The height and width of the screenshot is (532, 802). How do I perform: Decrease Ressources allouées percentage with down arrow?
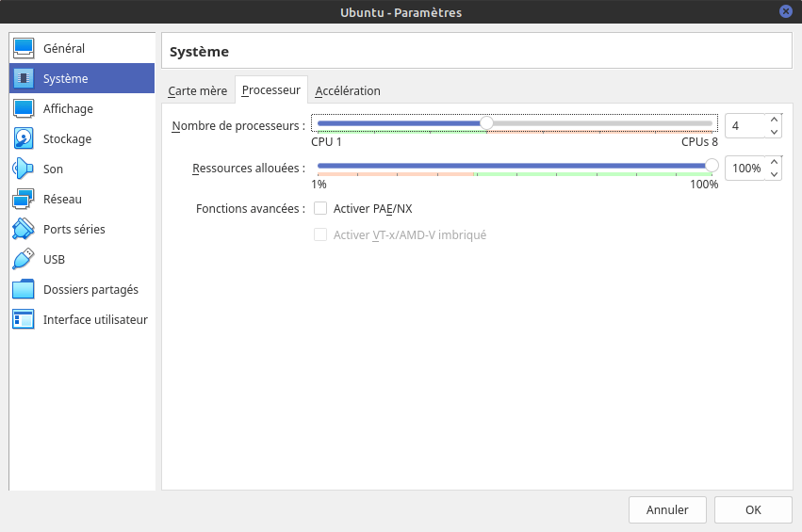pos(774,174)
